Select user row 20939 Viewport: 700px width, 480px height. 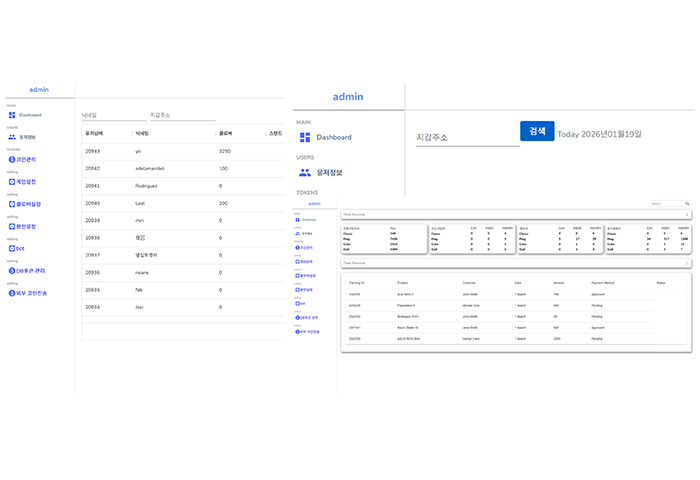click(183, 221)
